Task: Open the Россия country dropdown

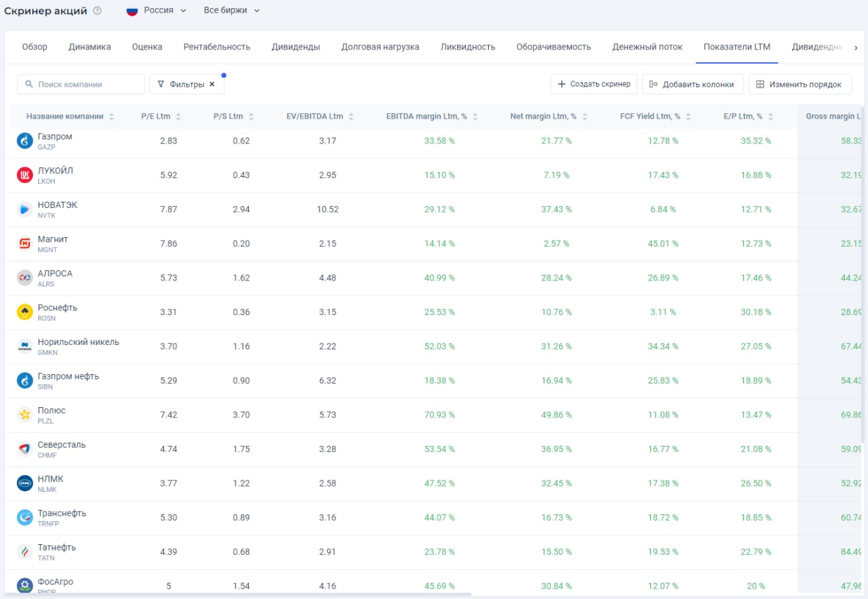Action: point(157,11)
